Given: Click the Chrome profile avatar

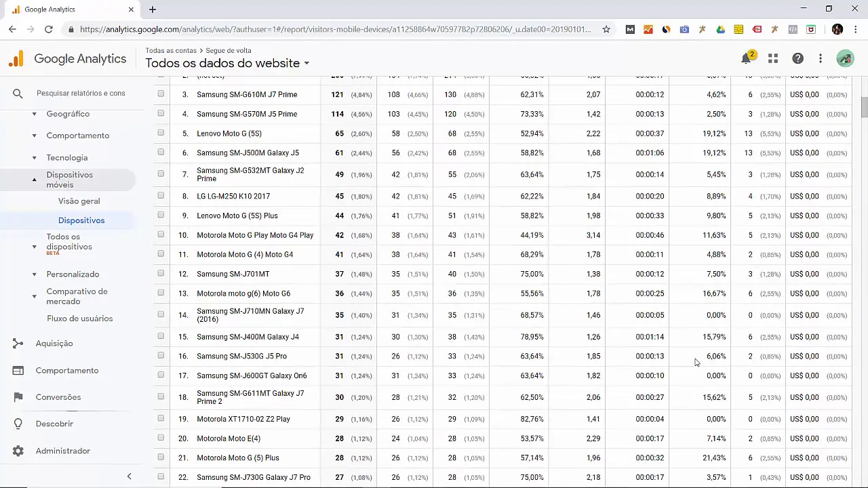Looking at the screenshot, I should [837, 29].
